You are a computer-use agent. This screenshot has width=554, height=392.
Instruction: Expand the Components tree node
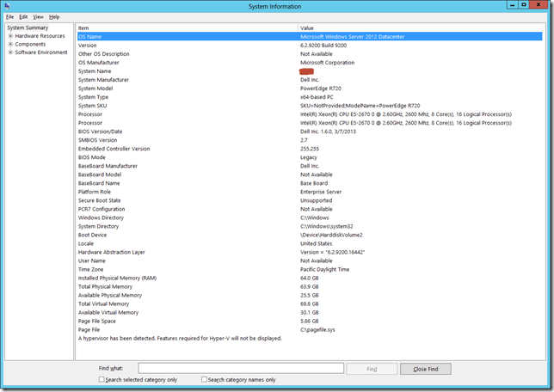click(10, 44)
